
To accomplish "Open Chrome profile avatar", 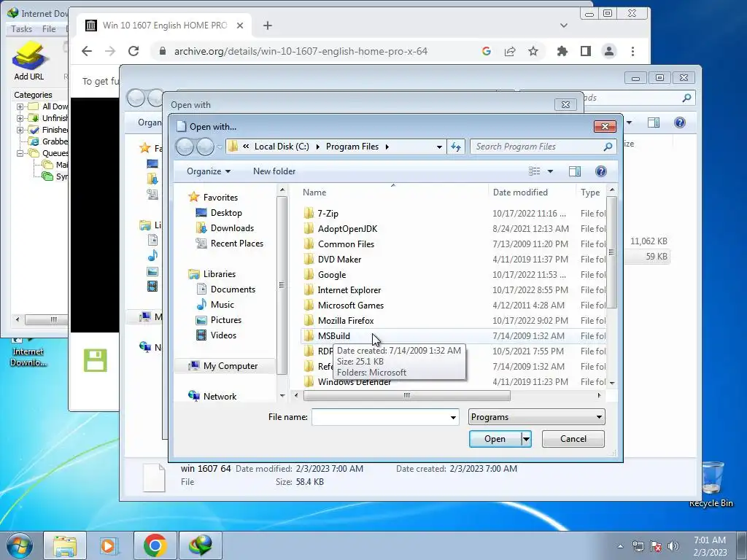I will 609,51.
